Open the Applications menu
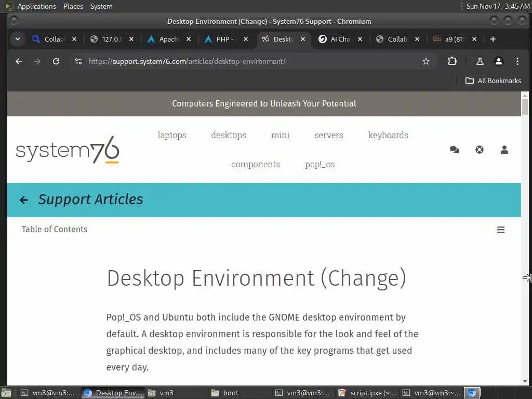The image size is (532, 399). click(x=37, y=6)
